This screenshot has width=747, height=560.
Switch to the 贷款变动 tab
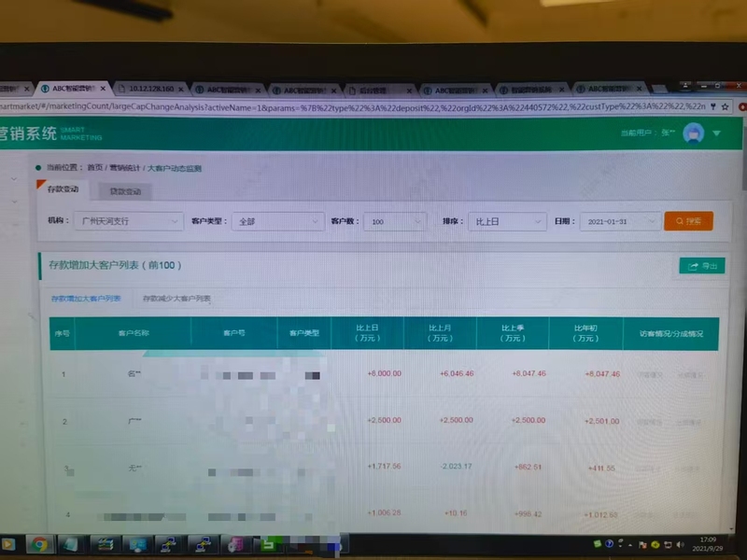click(x=125, y=191)
